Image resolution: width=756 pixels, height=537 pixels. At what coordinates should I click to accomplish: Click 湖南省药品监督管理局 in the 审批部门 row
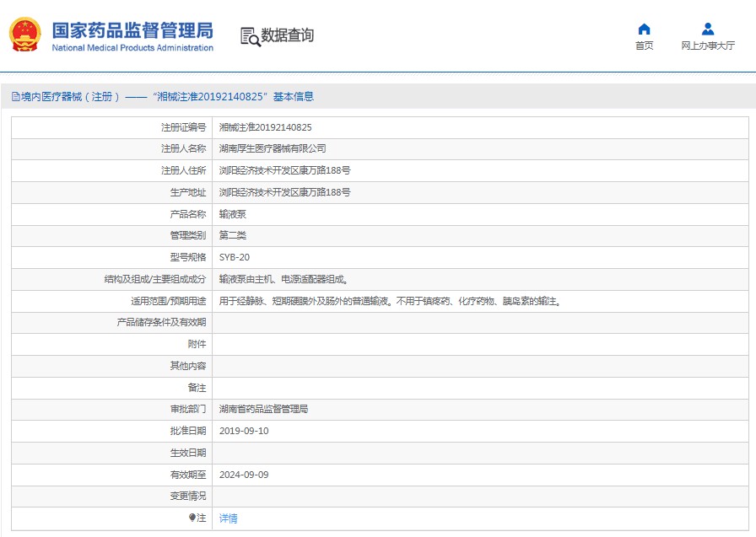coord(263,409)
